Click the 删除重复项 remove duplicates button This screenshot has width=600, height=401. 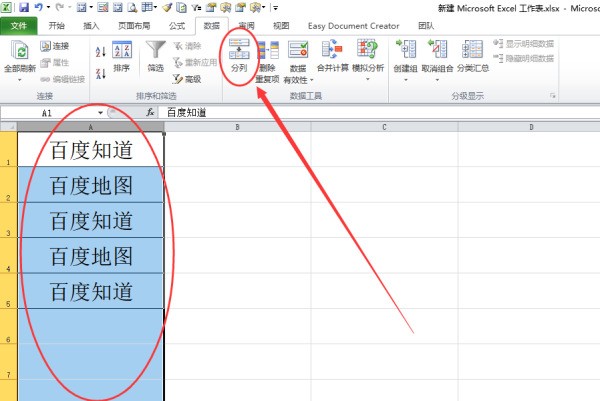(267, 62)
